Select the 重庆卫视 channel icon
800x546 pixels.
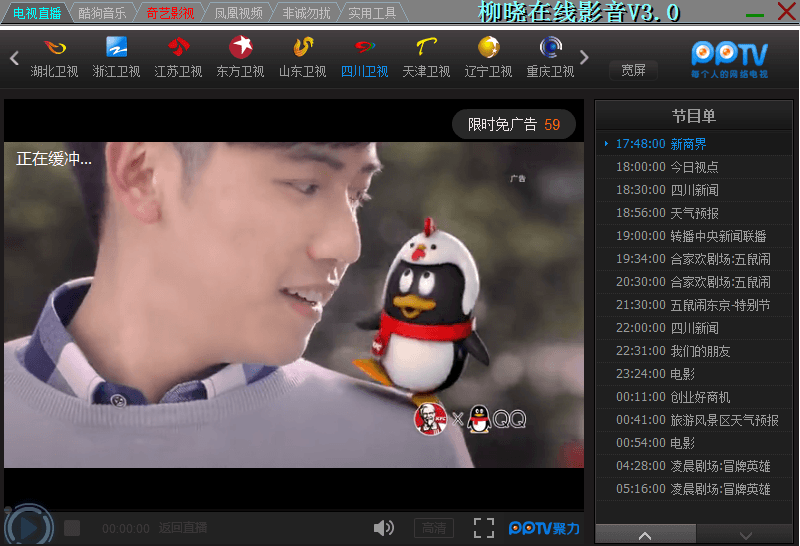[551, 47]
